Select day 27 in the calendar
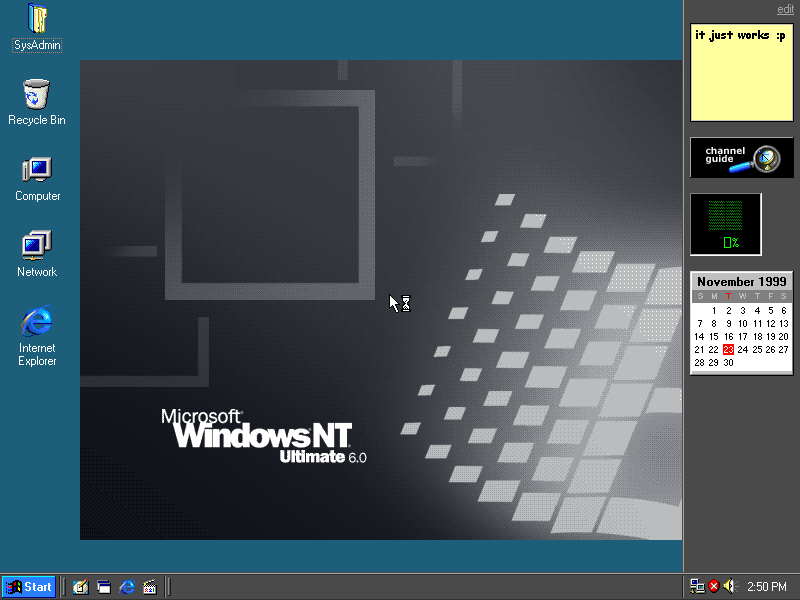This screenshot has height=600, width=800. [783, 349]
